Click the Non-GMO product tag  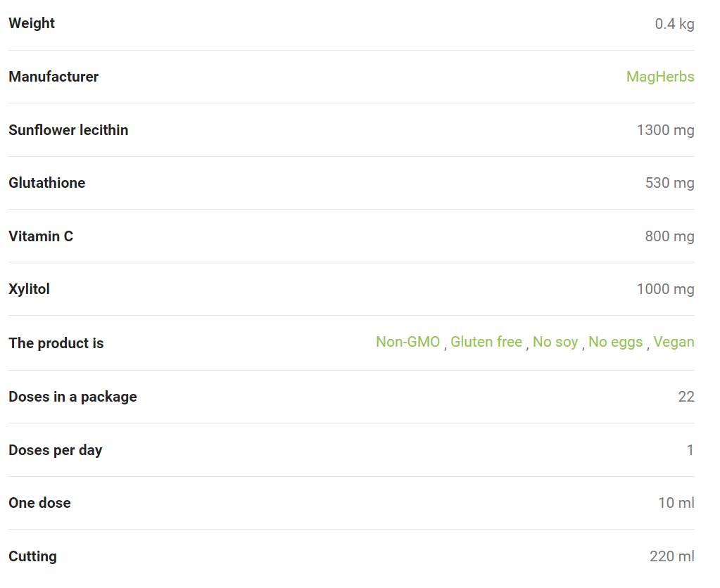408,342
